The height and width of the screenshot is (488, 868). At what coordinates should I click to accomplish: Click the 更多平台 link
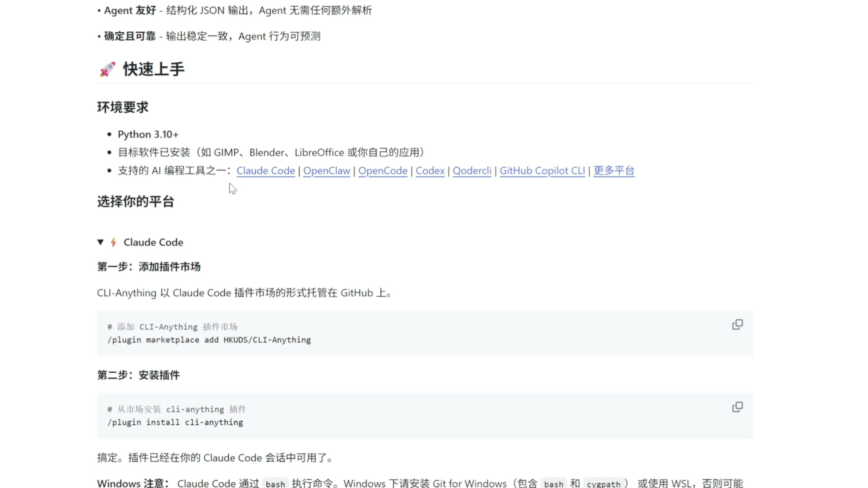(614, 171)
